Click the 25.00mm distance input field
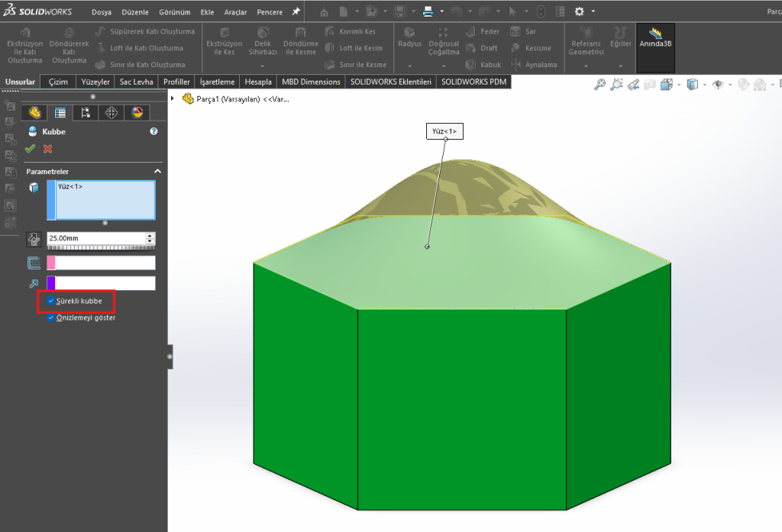The image size is (782, 532). click(95, 238)
